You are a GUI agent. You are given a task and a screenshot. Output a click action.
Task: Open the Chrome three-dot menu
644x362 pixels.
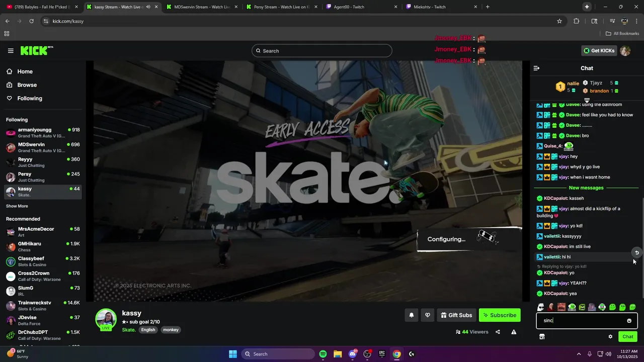point(636,21)
